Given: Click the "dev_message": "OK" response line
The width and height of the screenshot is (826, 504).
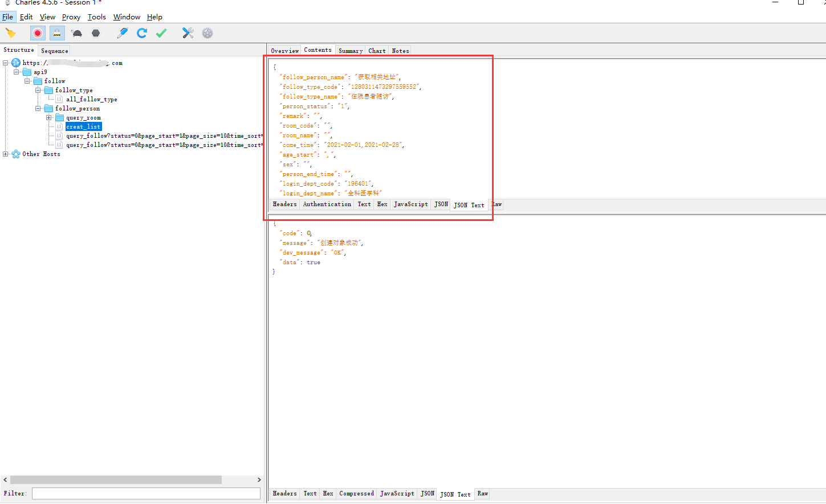Looking at the screenshot, I should (312, 252).
